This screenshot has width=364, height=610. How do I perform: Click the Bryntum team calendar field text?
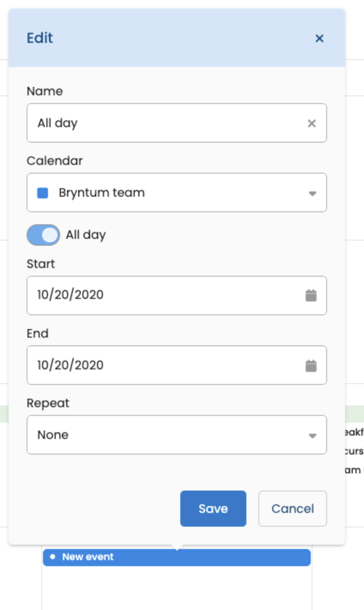(102, 193)
